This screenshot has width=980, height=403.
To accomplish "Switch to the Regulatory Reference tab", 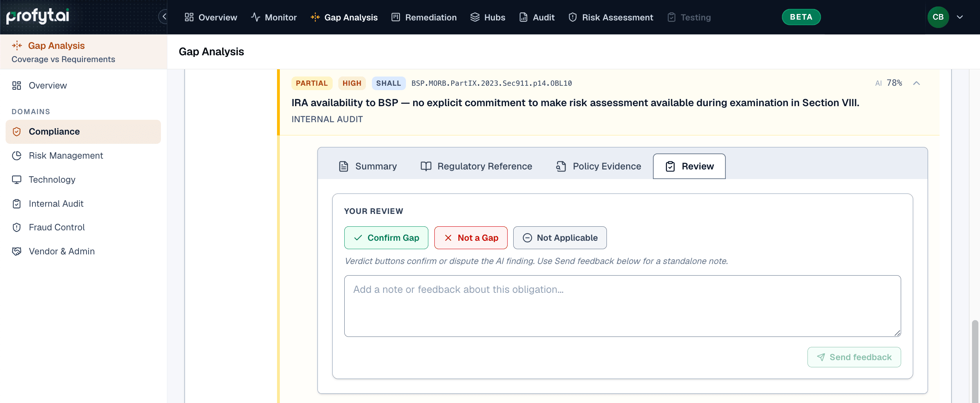I will click(476, 166).
